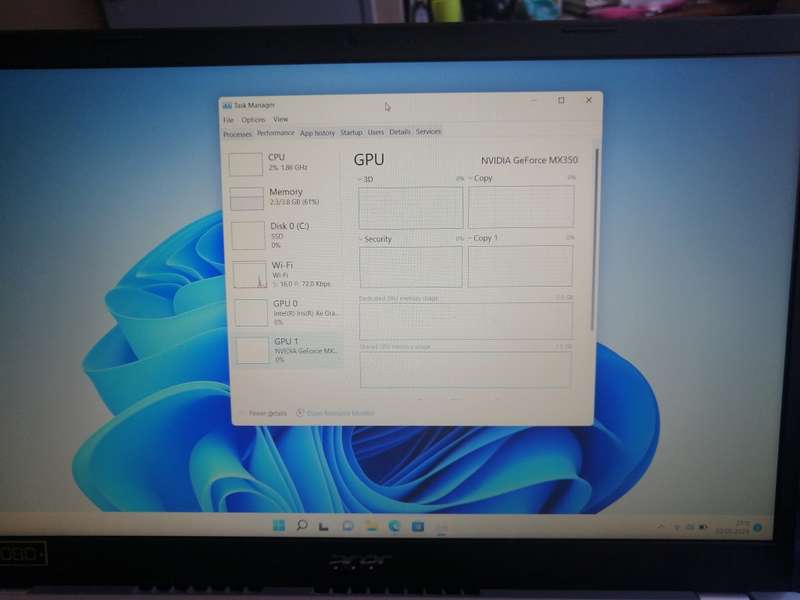Select the GPU 0 Intel entry
This screenshot has width=800, height=600.
click(x=288, y=311)
